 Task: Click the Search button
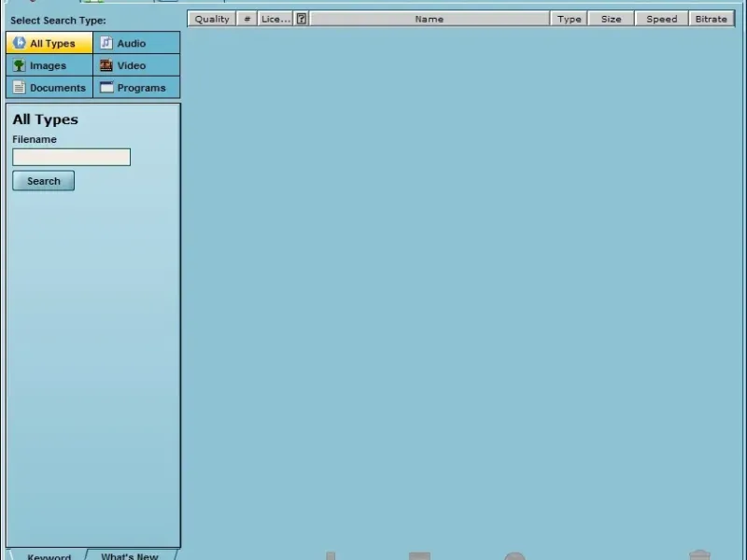pos(43,181)
